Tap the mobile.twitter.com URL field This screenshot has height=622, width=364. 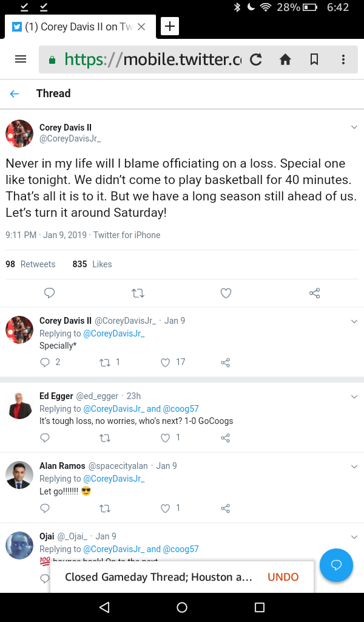(152, 60)
